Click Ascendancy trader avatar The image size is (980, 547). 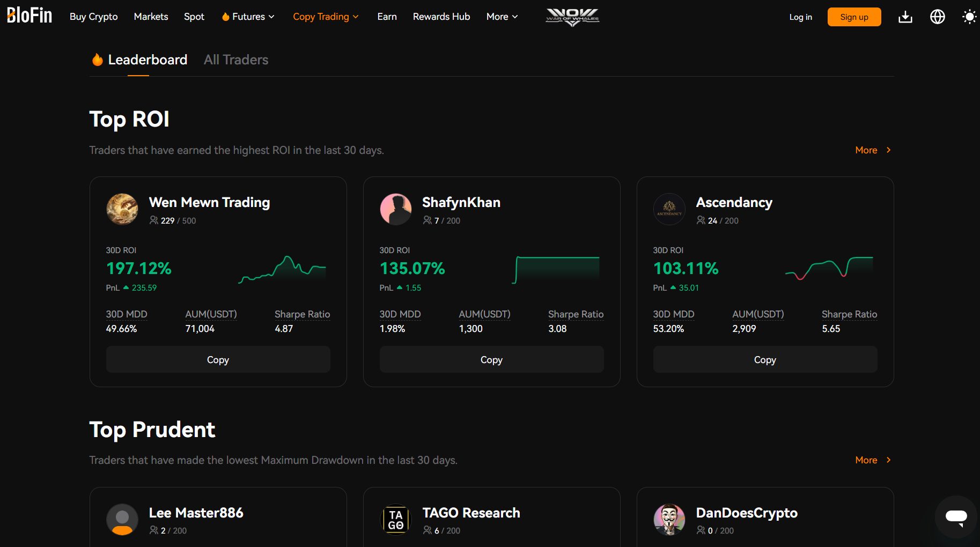click(669, 209)
